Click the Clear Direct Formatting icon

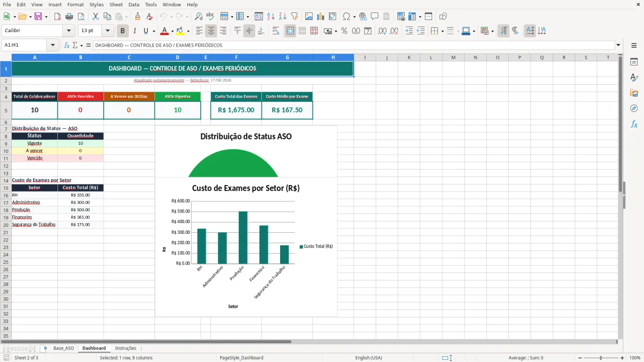point(150,17)
